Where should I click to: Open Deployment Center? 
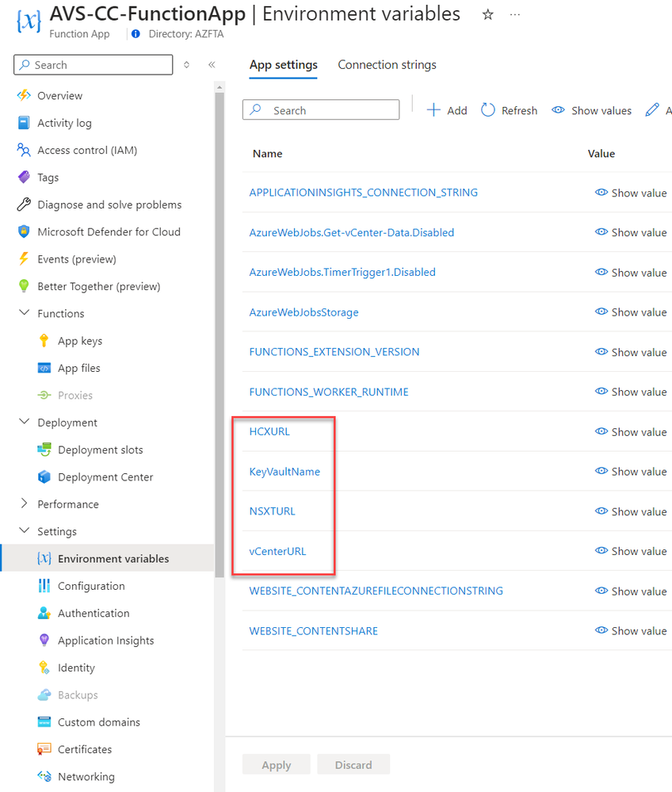click(105, 477)
